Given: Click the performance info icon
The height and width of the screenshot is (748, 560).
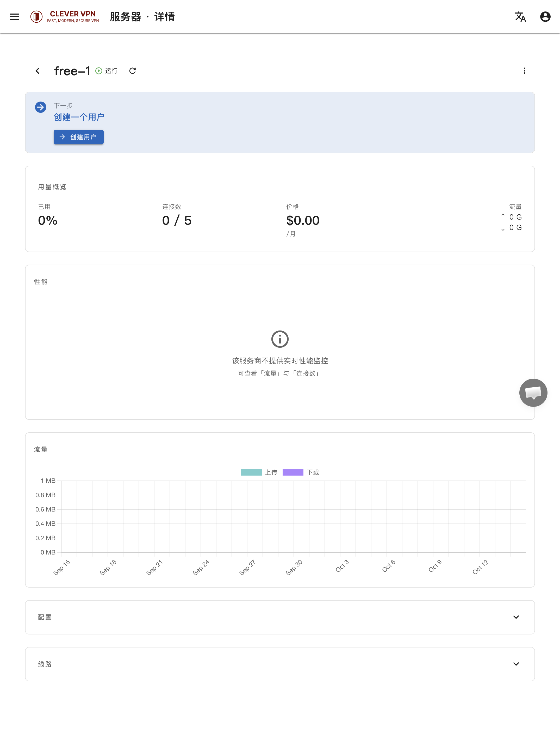Looking at the screenshot, I should pyautogui.click(x=280, y=339).
